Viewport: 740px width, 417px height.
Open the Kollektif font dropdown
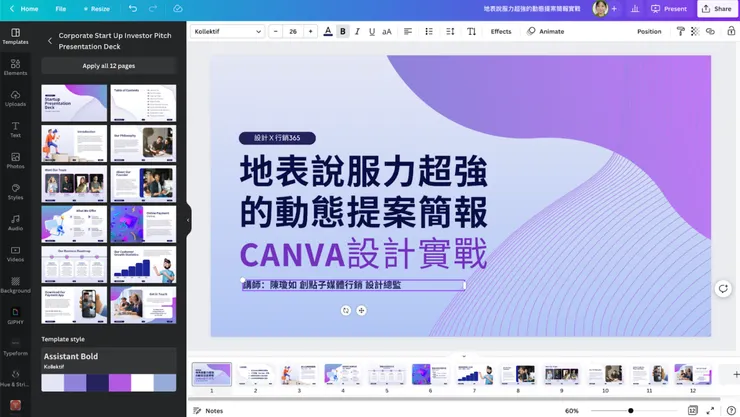pos(227,32)
